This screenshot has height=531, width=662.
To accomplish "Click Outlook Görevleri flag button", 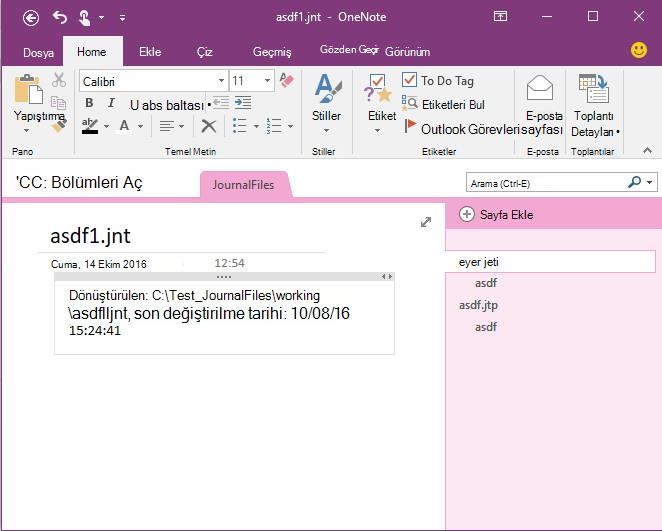I will pyautogui.click(x=461, y=129).
